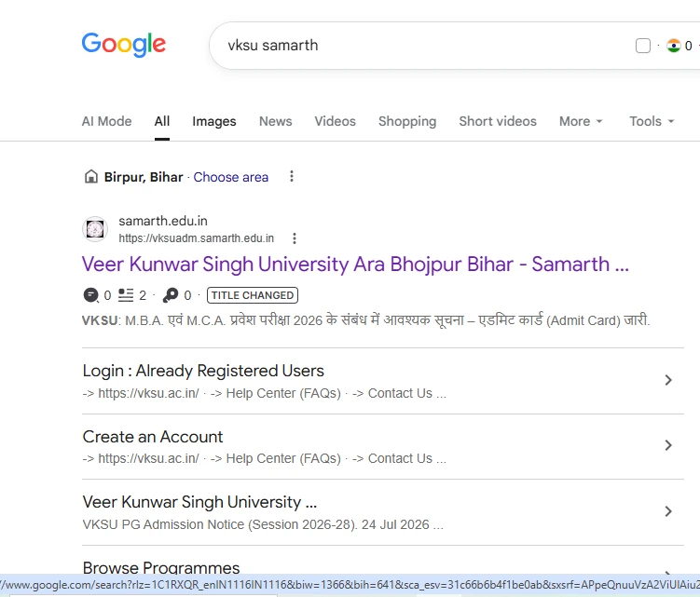Image resolution: width=700 pixels, height=597 pixels.
Task: Expand the More dropdown
Action: point(581,121)
